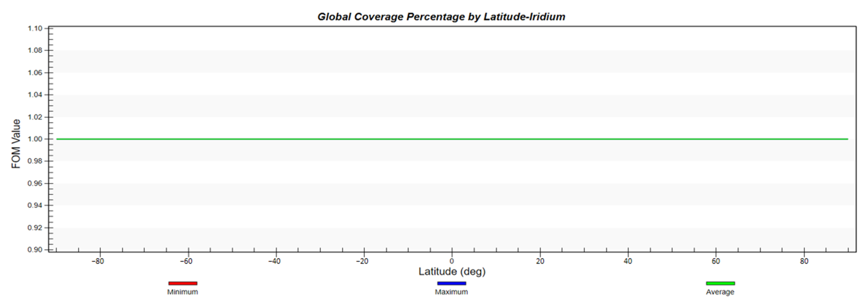
Task: Click the chart title Global Coverage Percentage
Action: 441,17
